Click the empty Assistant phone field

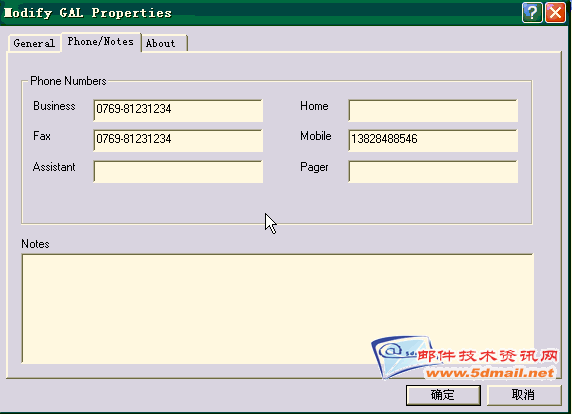[178, 171]
